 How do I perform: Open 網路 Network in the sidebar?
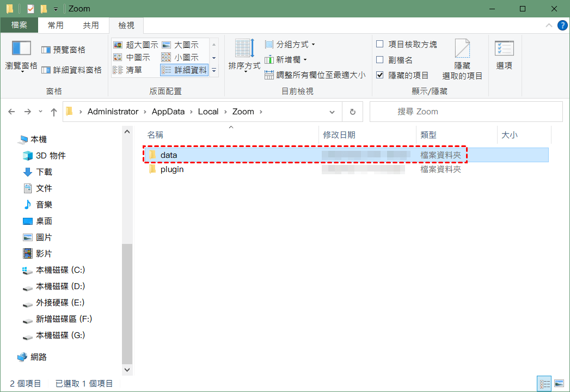tap(33, 357)
